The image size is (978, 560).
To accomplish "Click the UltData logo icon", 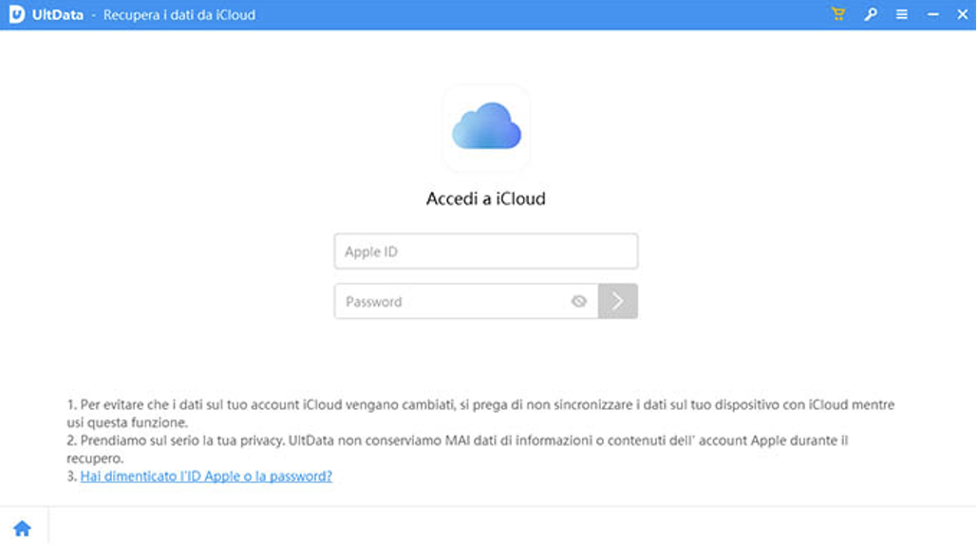I will coord(16,14).
